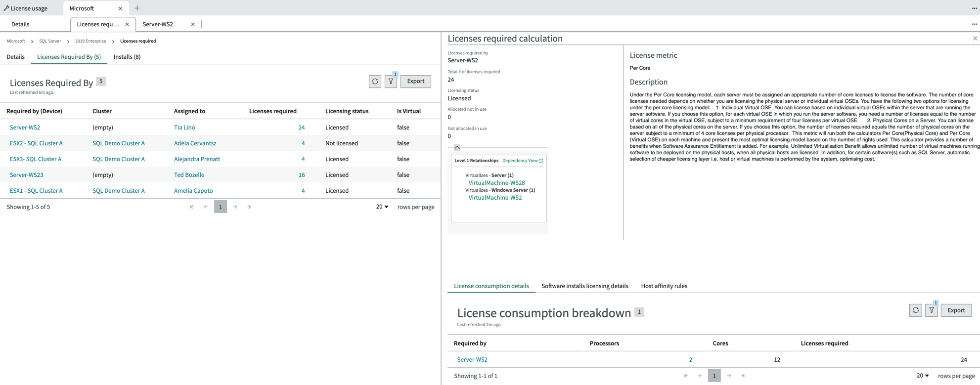This screenshot has height=385, width=980.
Task: Open licenses required value 16
Action: coord(301,175)
